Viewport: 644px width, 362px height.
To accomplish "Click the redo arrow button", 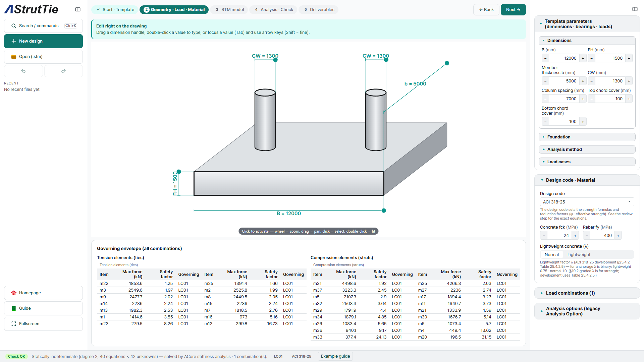I will 63,71.
